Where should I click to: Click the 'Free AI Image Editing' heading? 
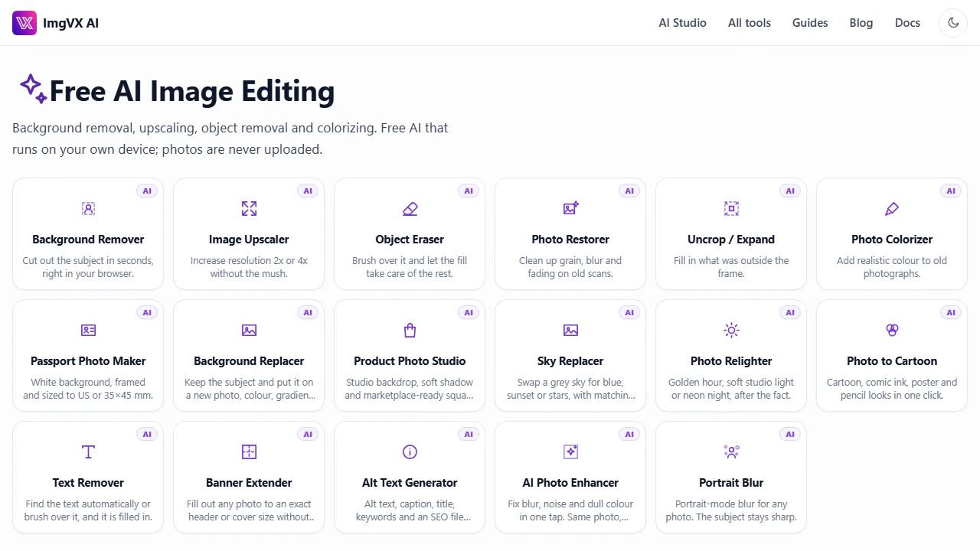coord(192,91)
